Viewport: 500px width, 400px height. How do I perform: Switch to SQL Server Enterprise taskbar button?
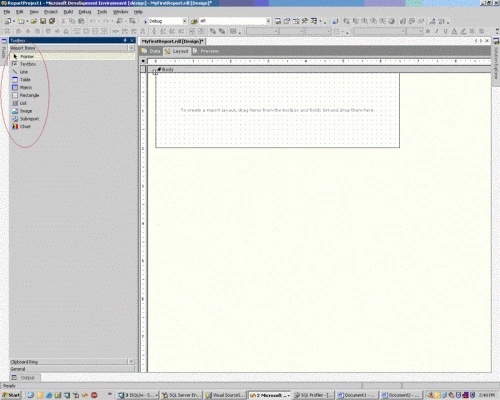[181, 395]
